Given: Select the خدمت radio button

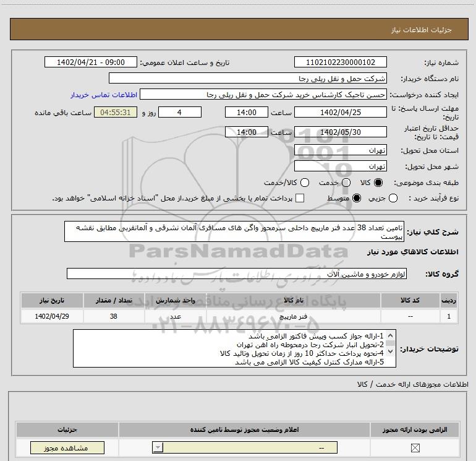Looking at the screenshot, I should pos(346,183).
